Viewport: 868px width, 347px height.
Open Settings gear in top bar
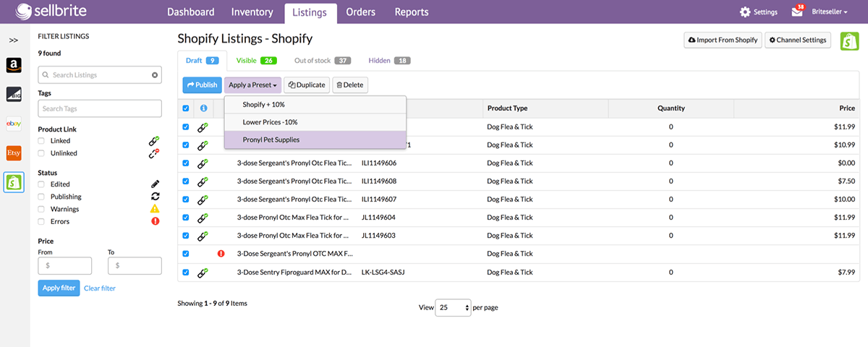758,12
